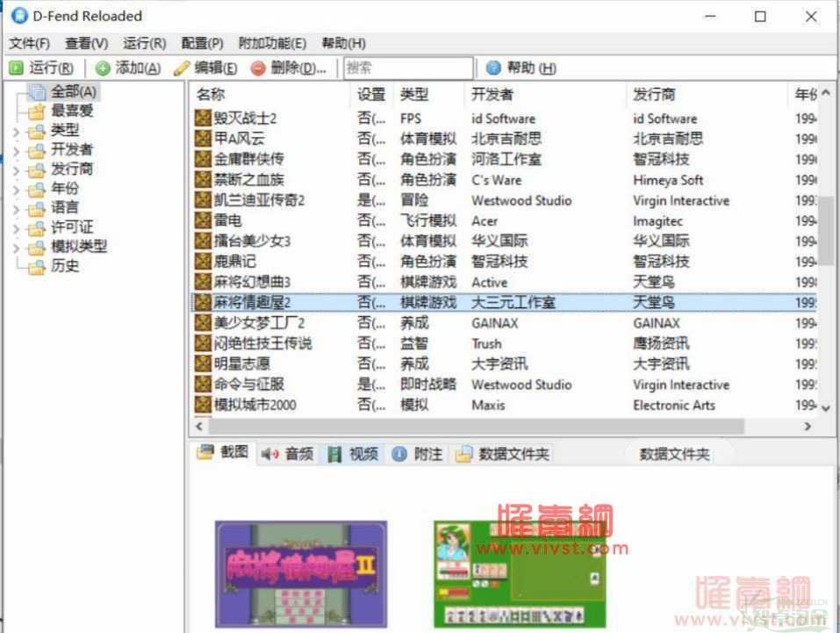Open Help using the toolbar 帮助 icon

click(494, 68)
